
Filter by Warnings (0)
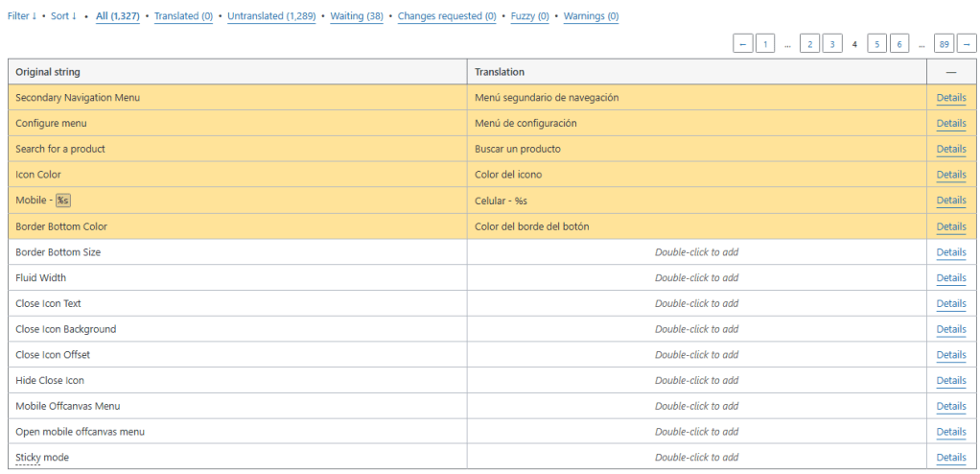pos(591,16)
